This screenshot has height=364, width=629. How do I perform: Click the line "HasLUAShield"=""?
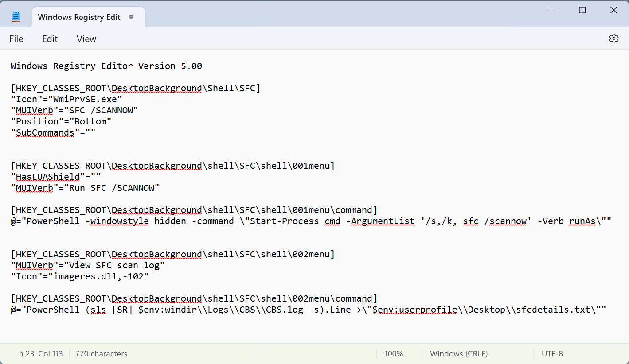(x=56, y=177)
